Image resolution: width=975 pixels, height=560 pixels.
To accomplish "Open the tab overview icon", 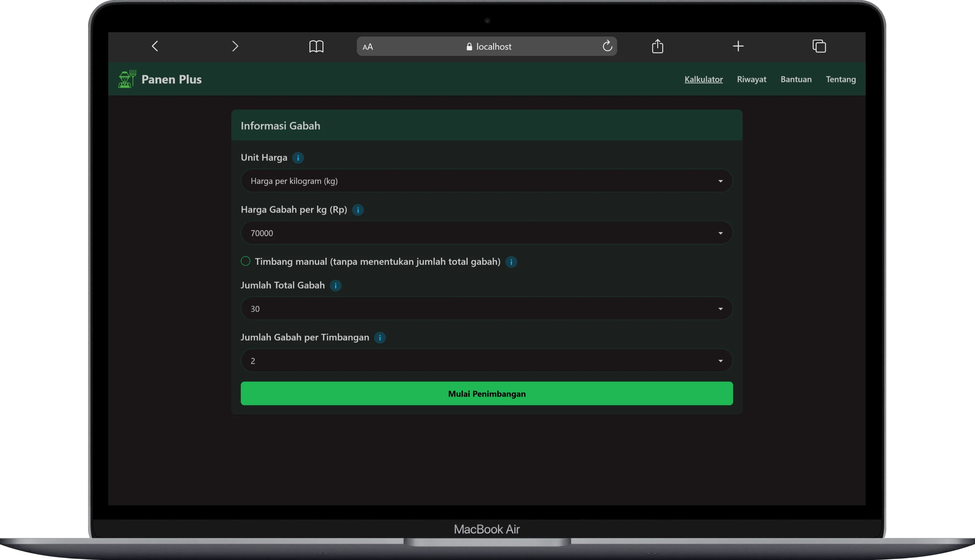I will coord(819,46).
